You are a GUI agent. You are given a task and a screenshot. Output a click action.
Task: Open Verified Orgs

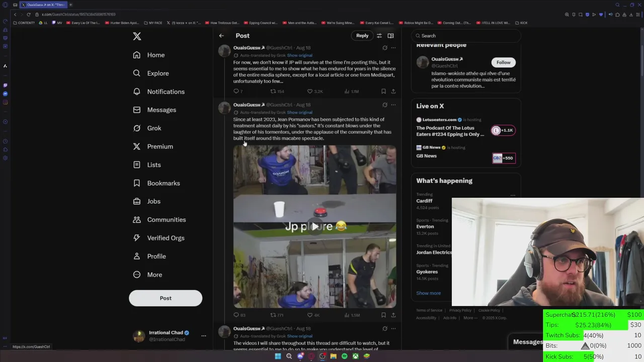point(158,238)
